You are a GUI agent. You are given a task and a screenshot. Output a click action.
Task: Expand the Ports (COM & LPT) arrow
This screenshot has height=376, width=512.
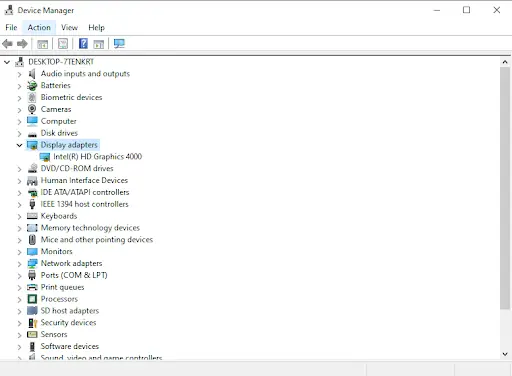point(19,276)
